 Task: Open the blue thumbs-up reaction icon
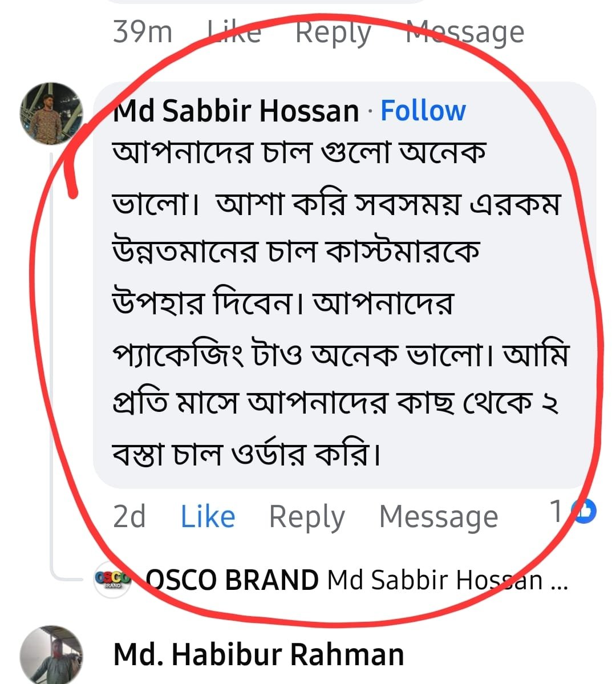click(584, 512)
